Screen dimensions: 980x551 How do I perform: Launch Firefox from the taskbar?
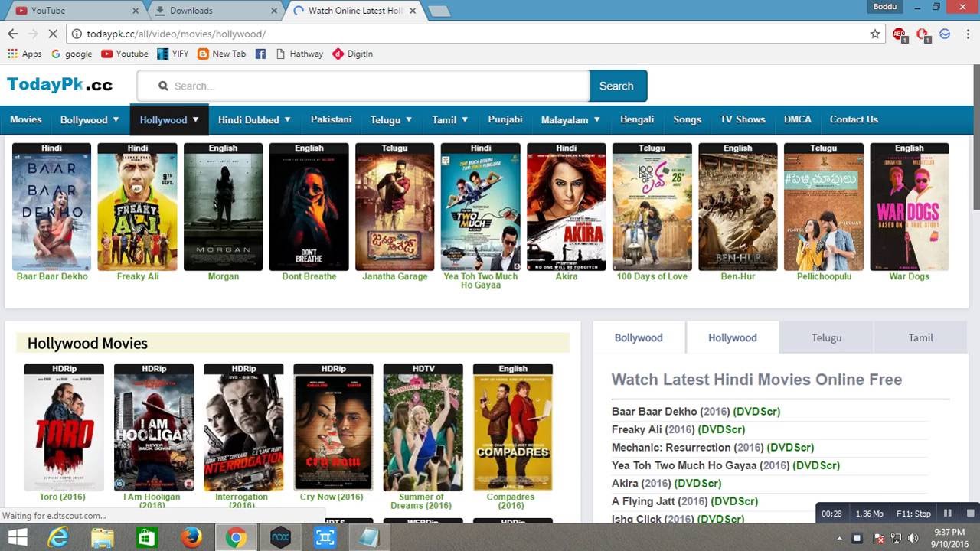tap(191, 537)
